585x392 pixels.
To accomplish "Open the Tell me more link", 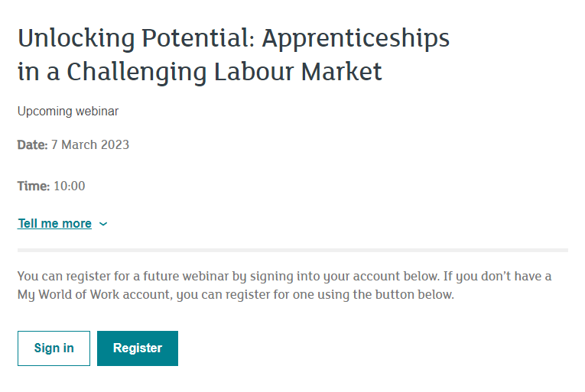I will click(54, 223).
